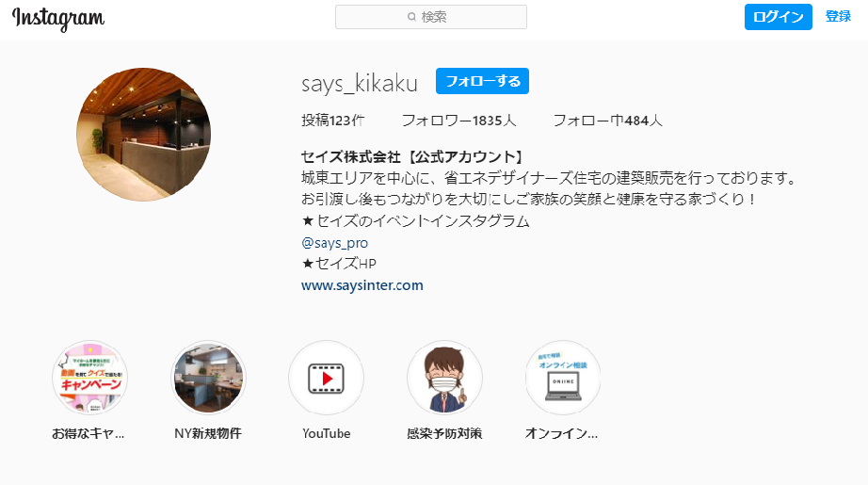Click the ★セイズHP bio line
Viewport: 868px width, 485px height.
point(339,264)
